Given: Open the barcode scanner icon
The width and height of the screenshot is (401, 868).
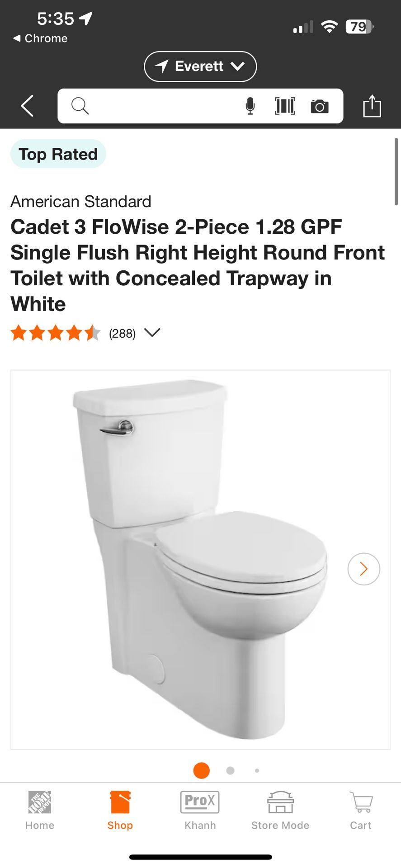Looking at the screenshot, I should tap(285, 106).
